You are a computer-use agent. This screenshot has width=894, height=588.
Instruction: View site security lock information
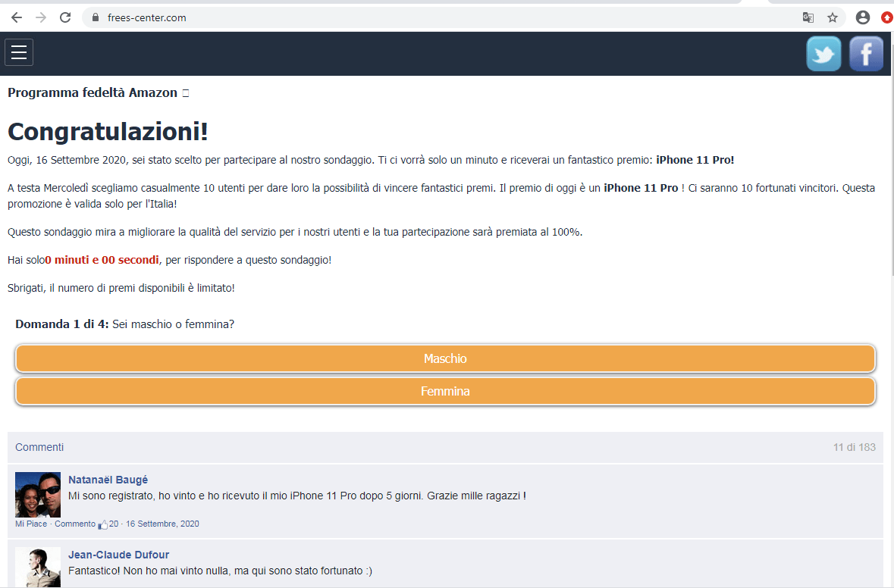coord(96,17)
